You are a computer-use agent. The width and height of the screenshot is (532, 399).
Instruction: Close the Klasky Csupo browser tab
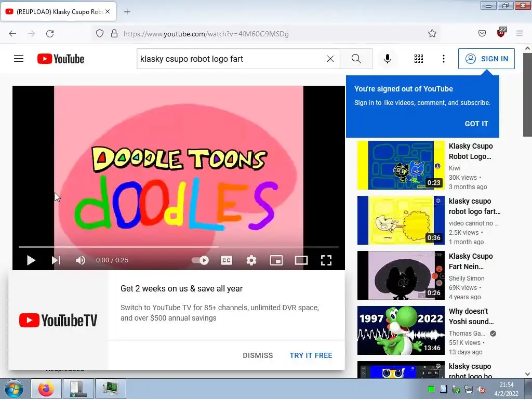(108, 11)
